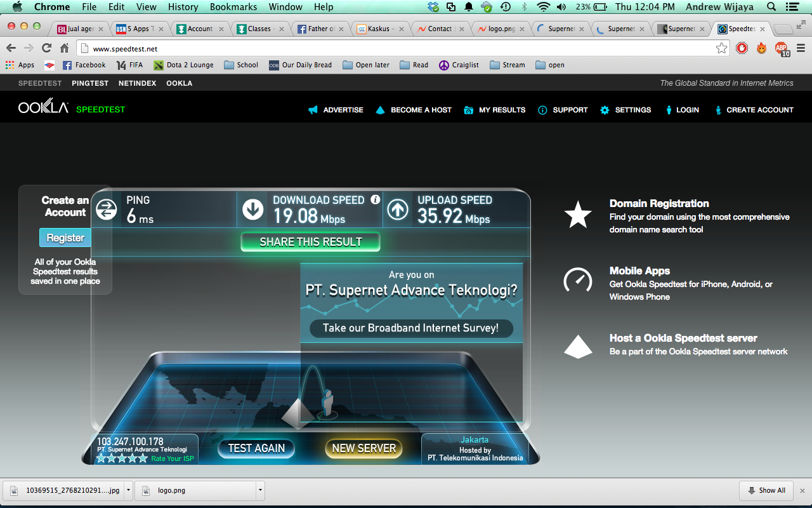Open the 10369515 jpg download item
This screenshot has width=812, height=508.
(64, 490)
